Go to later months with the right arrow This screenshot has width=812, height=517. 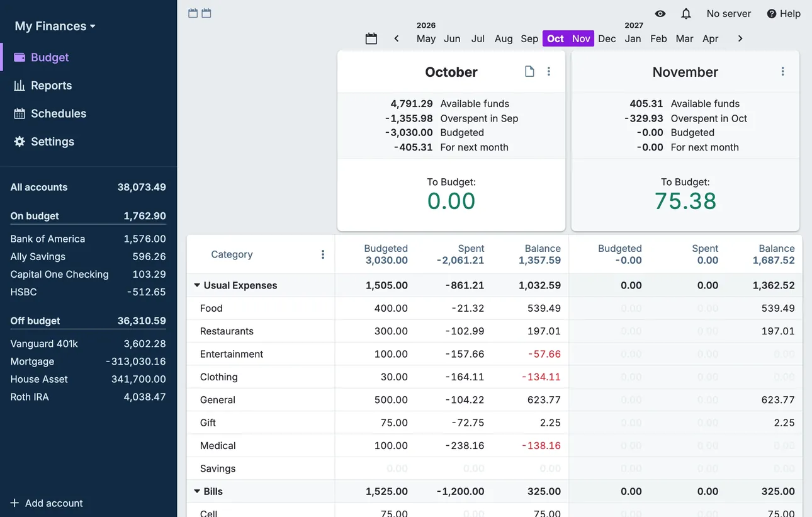pos(740,38)
